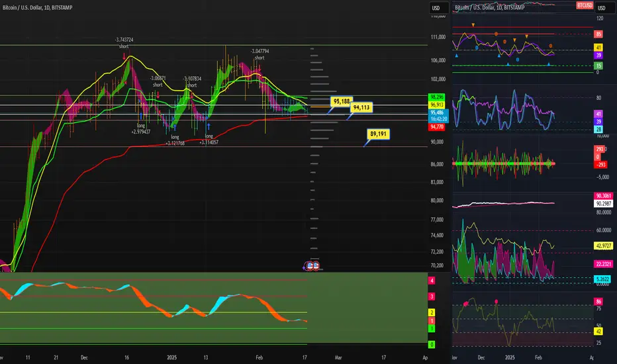617x364 pixels.
Task: Select the red short arrow under -3.107834
Action: 191,95
